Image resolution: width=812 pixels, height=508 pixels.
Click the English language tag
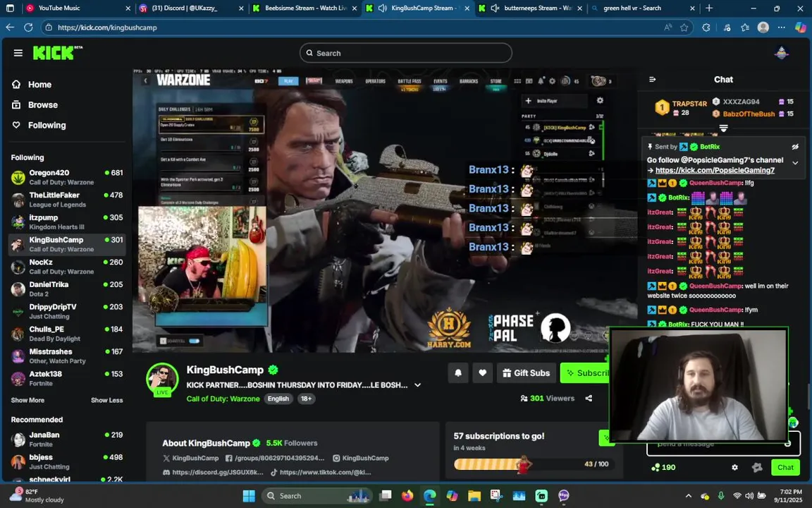click(x=278, y=399)
